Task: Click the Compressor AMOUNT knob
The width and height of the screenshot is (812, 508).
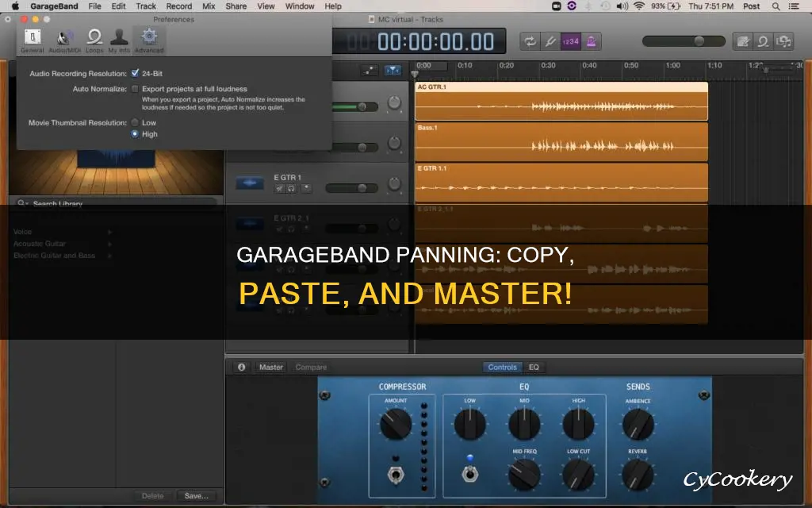Action: point(396,424)
